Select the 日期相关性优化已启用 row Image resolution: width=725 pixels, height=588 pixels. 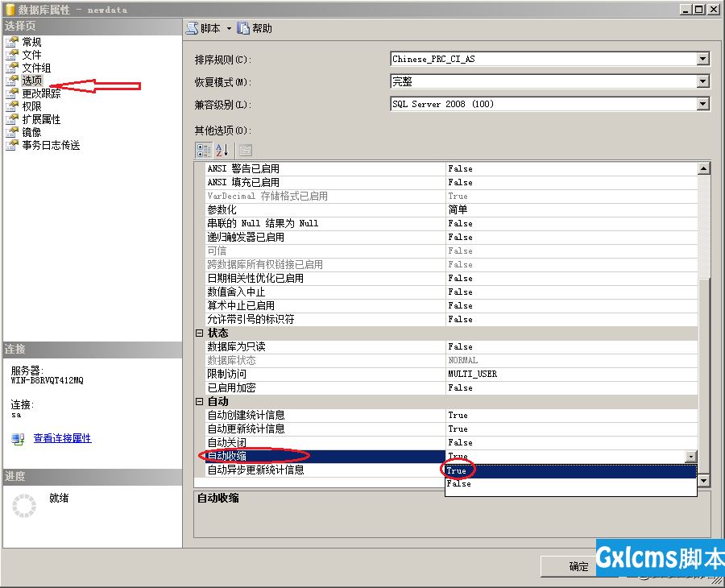pos(451,278)
